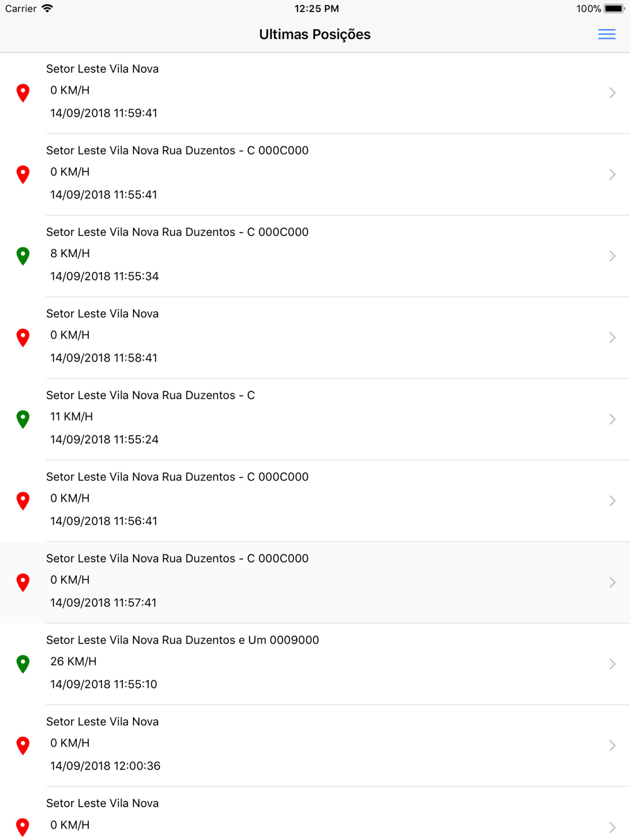The height and width of the screenshot is (840, 630).
Task: Tap the Ultimas Posições title
Action: [315, 35]
